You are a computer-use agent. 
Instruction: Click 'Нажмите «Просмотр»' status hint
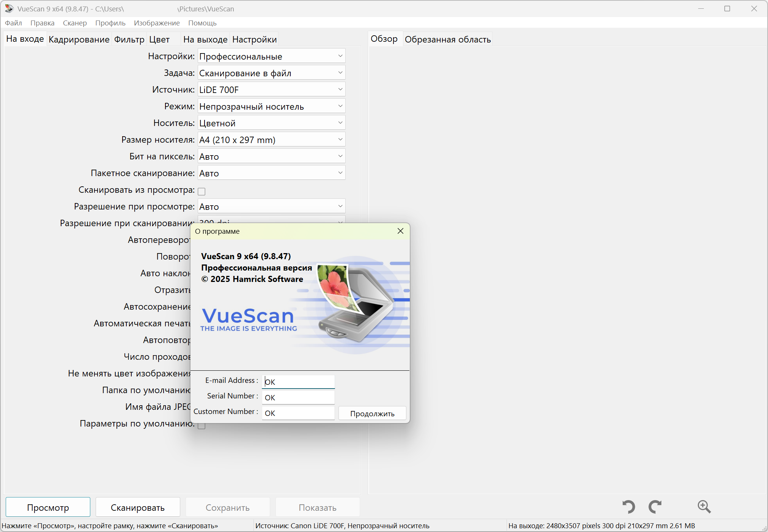click(x=110, y=526)
